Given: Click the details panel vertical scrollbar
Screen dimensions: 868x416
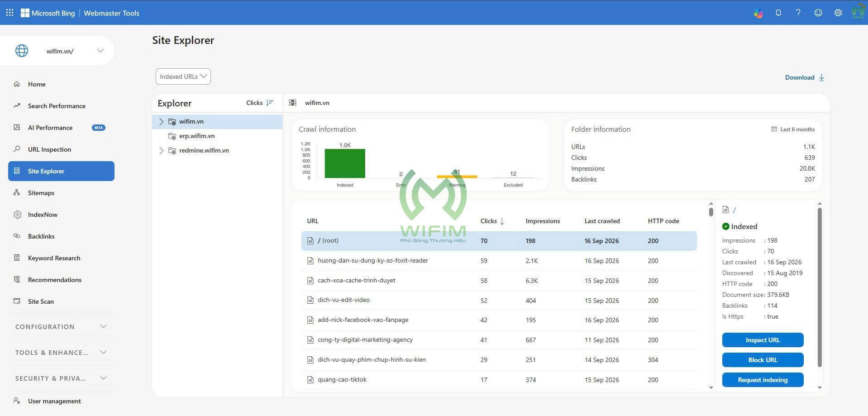Looking at the screenshot, I should [820, 287].
